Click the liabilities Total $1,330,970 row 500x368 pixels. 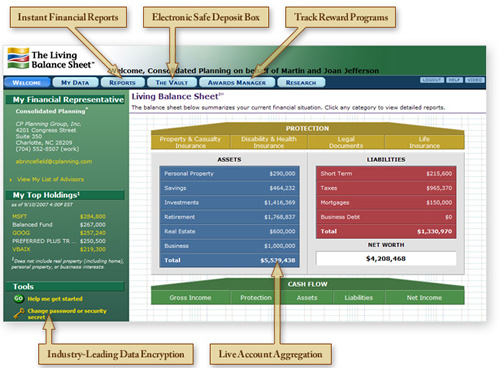[386, 231]
